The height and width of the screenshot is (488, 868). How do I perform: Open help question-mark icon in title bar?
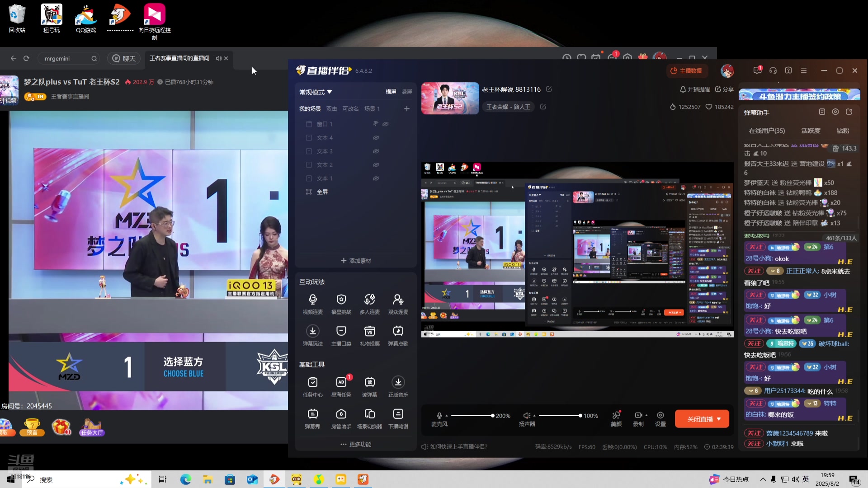point(788,70)
